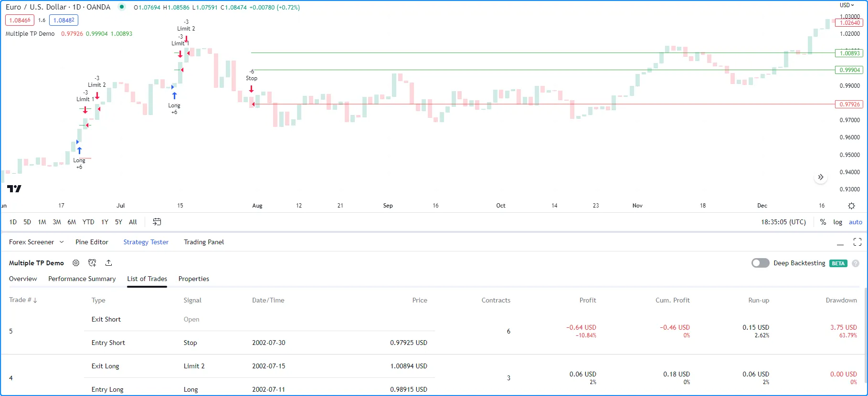Sort by Trade # column header
The height and width of the screenshot is (396, 868).
pos(23,300)
